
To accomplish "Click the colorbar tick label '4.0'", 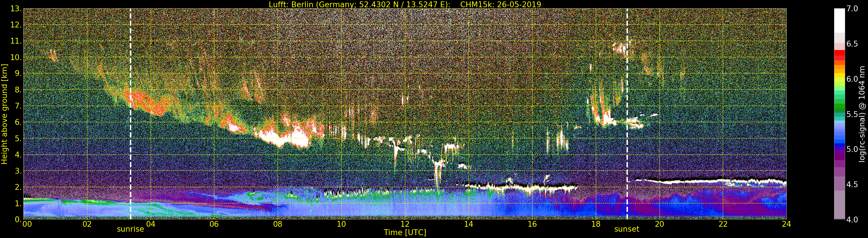I will 852,220.
